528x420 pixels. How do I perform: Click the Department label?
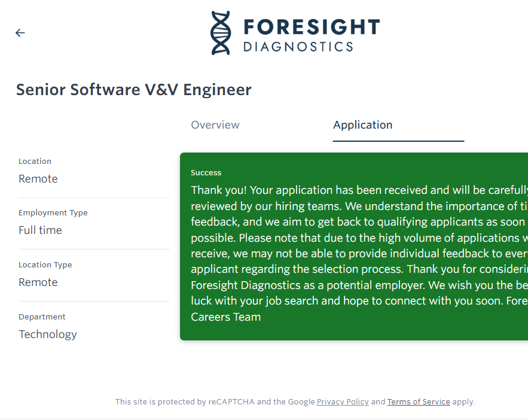click(42, 317)
